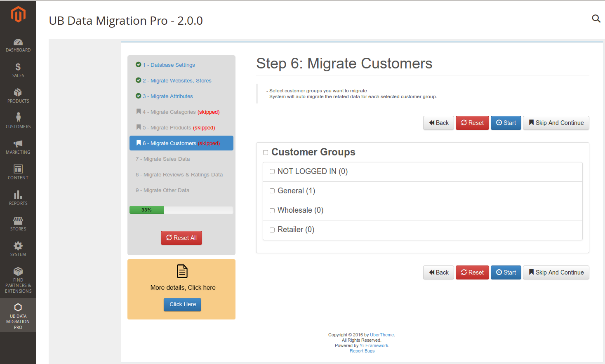Viewport: 605px width, 364px height.
Task: Select step 6 - Migrate Customers
Action: click(181, 143)
